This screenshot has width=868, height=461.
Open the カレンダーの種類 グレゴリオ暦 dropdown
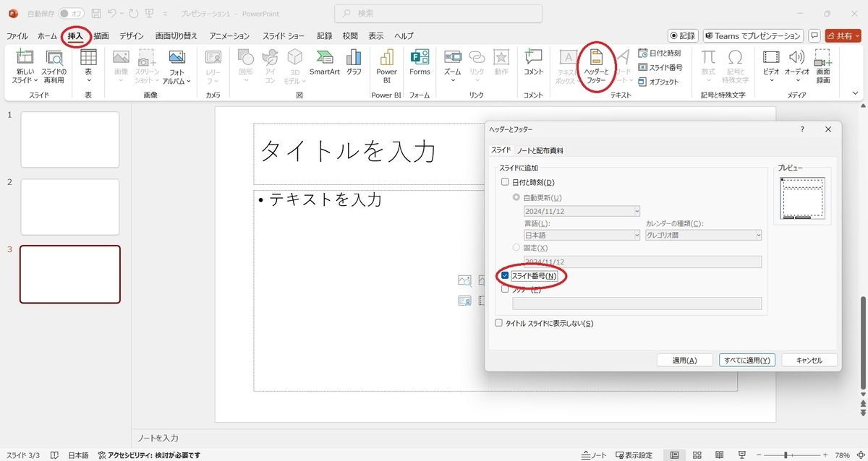pyautogui.click(x=703, y=235)
